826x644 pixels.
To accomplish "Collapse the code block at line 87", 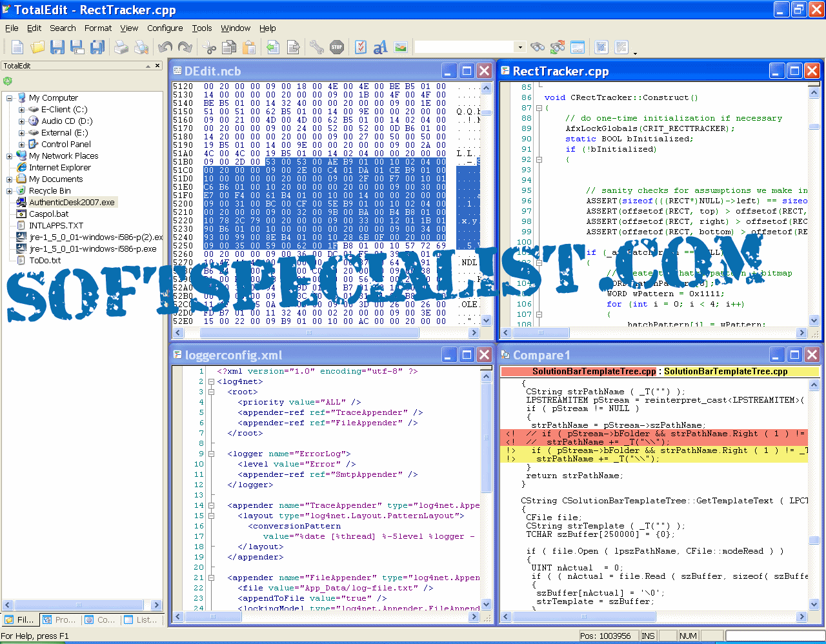I will pyautogui.click(x=539, y=108).
